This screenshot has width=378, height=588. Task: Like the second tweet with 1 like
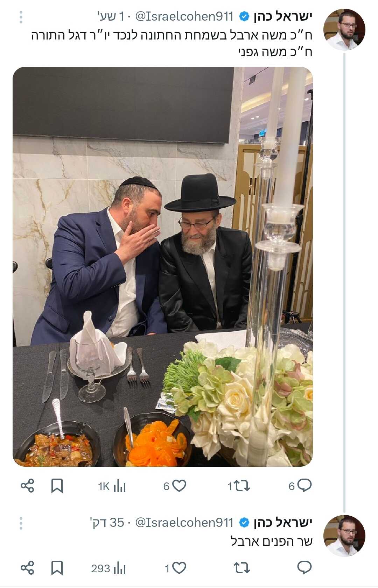(176, 568)
